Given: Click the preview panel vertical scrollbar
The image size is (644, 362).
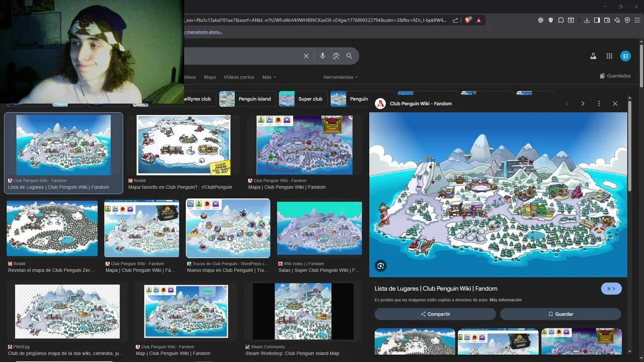Looking at the screenshot, I should tap(629, 146).
